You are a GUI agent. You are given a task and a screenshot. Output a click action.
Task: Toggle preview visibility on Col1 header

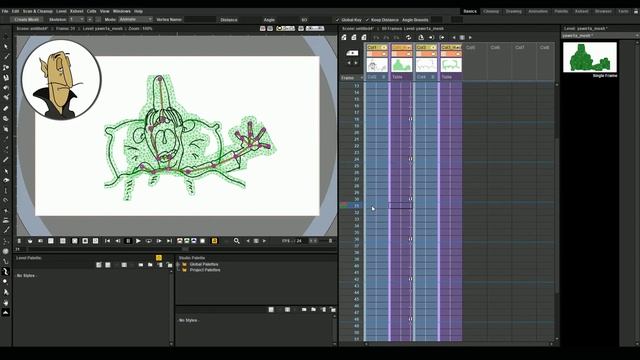(384, 47)
